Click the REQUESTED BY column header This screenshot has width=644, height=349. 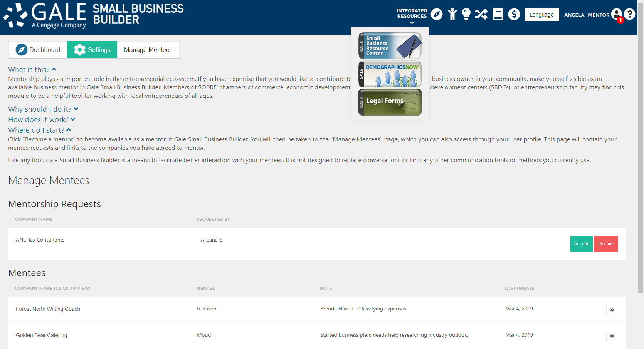tap(213, 219)
